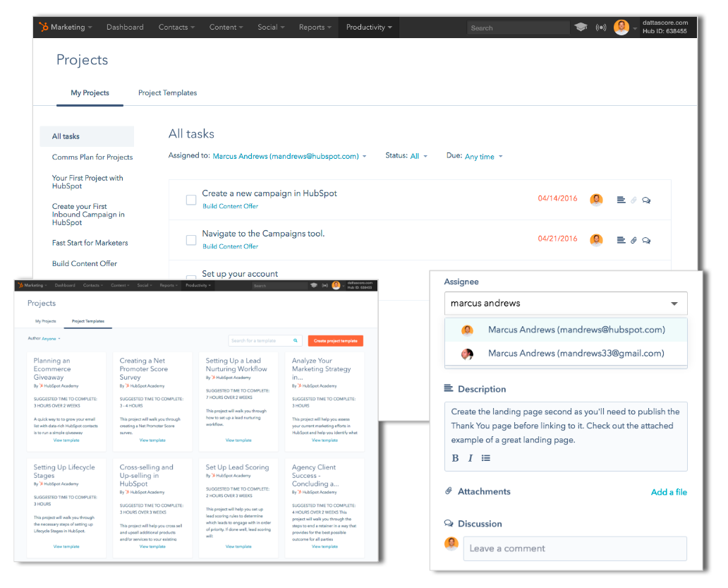Viewport: 728px width, 588px height.
Task: Click assignee avatar on Navigate to Campaigns task
Action: point(596,240)
